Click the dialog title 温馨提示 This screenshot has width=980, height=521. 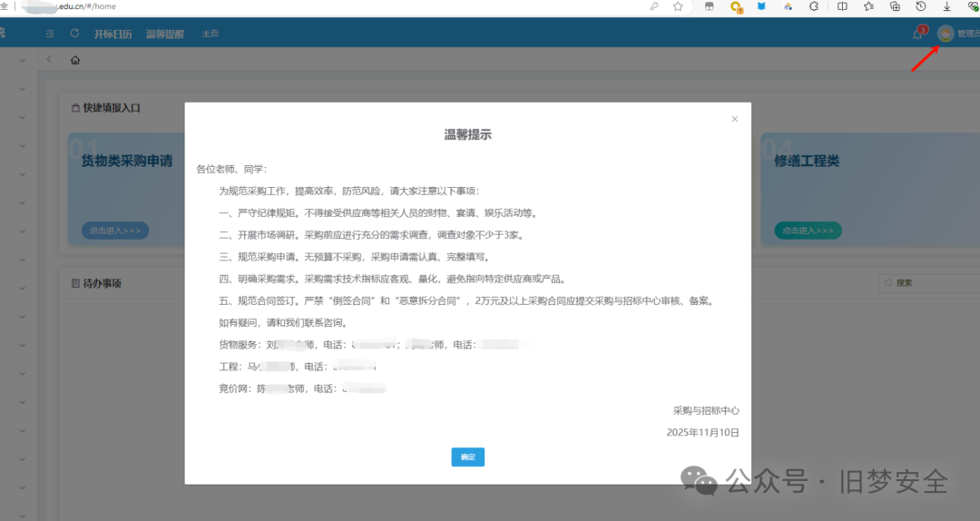(x=467, y=134)
